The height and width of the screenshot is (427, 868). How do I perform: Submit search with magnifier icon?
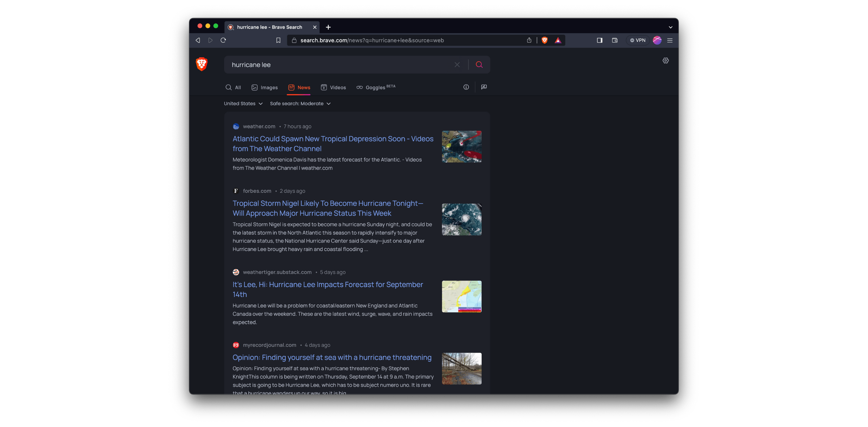[479, 65]
